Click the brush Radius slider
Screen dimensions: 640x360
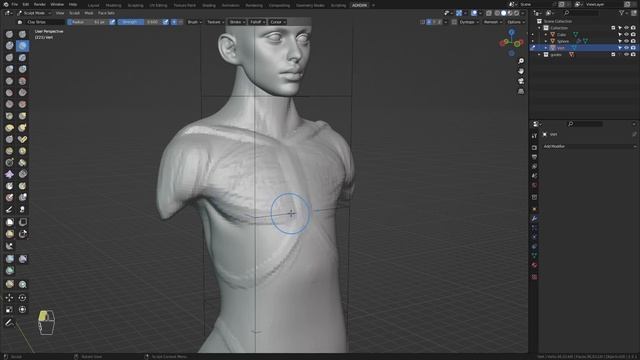tap(88, 22)
